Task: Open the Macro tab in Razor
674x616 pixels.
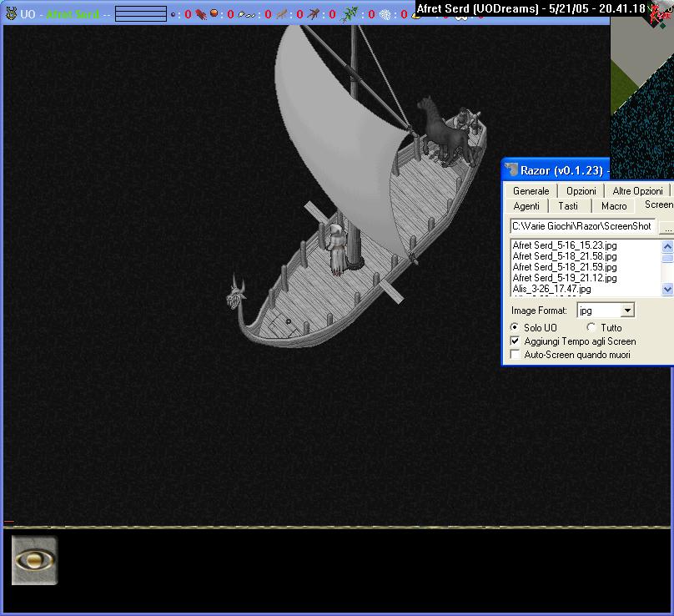Action: click(x=614, y=206)
